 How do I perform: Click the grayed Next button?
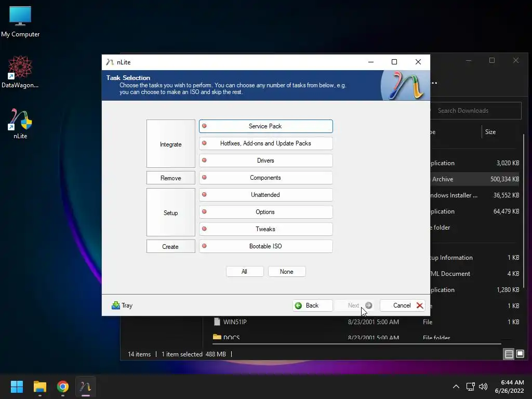pos(355,305)
